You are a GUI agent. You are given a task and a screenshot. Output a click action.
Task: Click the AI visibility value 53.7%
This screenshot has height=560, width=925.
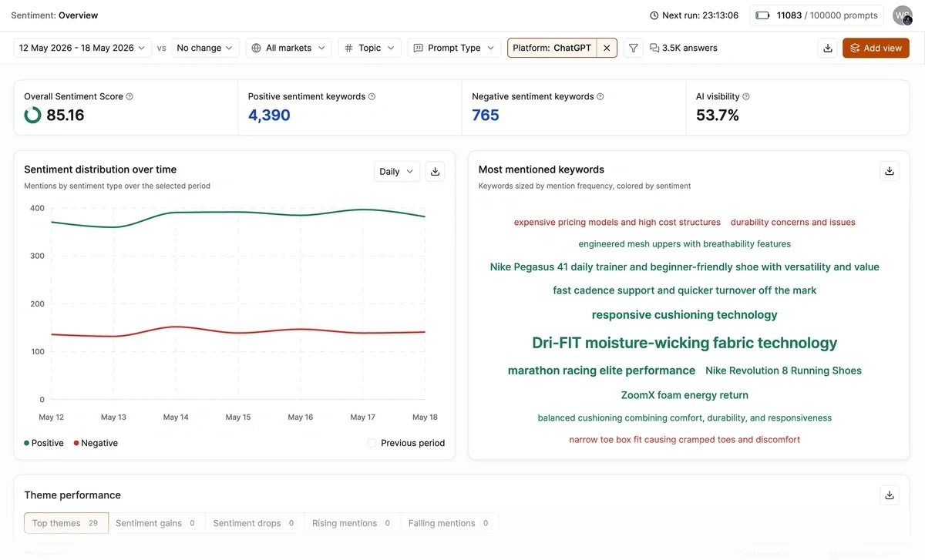pos(718,116)
